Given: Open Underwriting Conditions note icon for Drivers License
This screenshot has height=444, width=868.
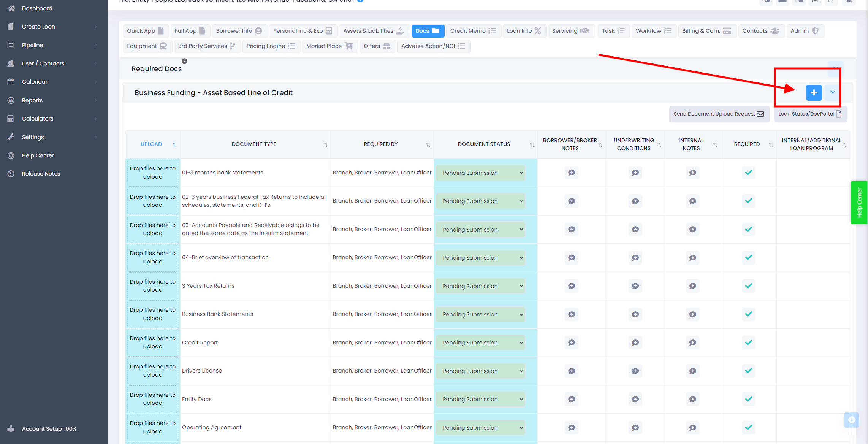Looking at the screenshot, I should point(635,371).
